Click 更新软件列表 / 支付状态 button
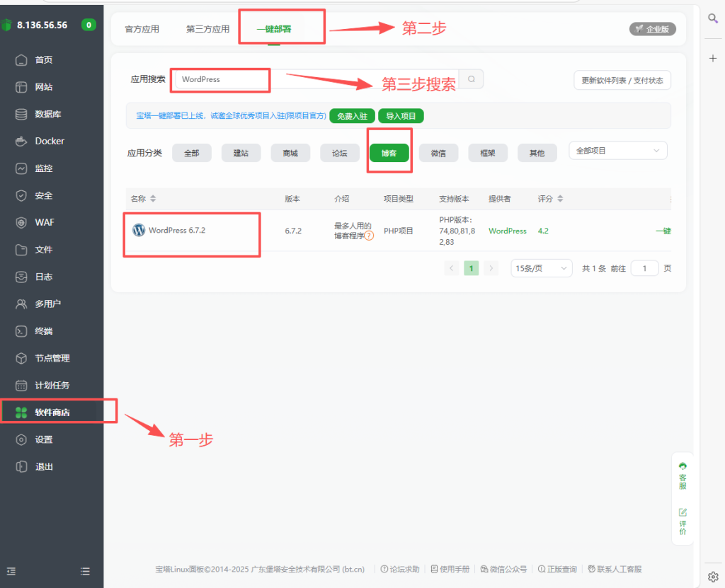This screenshot has width=725, height=588. [622, 80]
